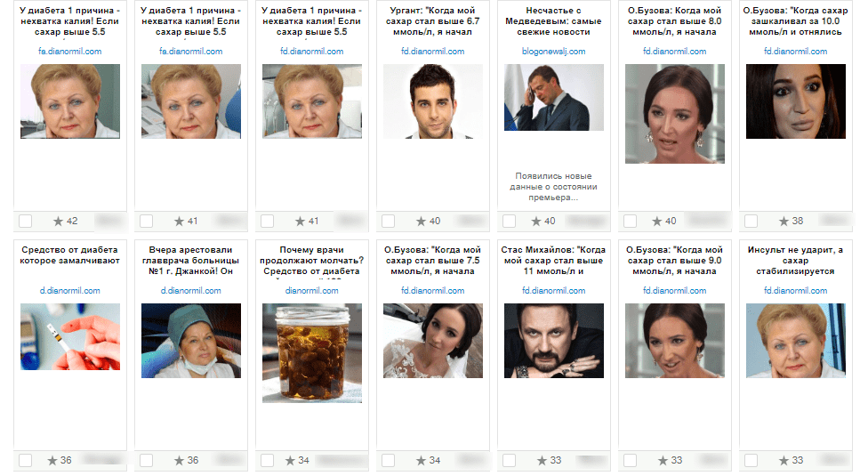
Task: Tick checkbox under the test strip ad
Action: (x=26, y=461)
